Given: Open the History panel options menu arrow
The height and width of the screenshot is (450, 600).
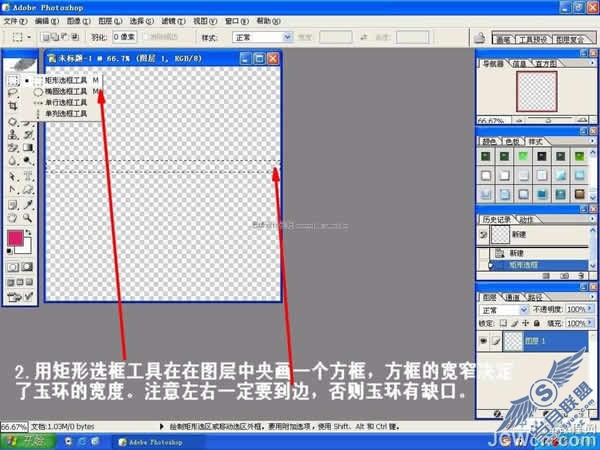Looking at the screenshot, I should coord(592,219).
